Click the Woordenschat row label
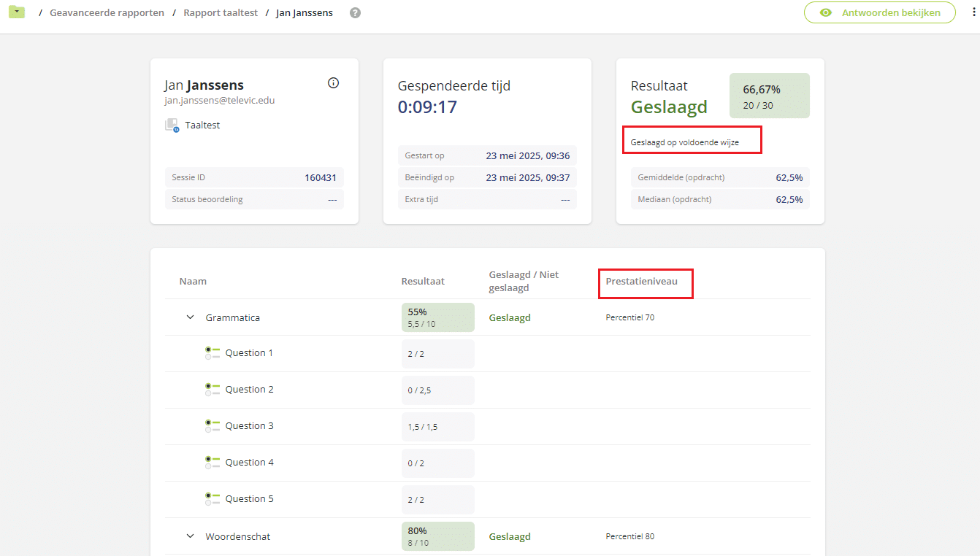Image resolution: width=980 pixels, height=556 pixels. click(238, 536)
